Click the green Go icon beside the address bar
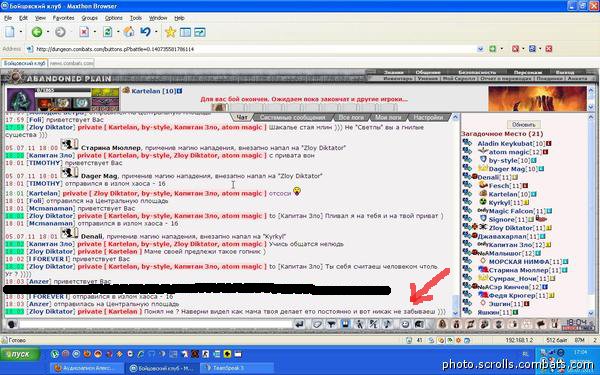Image resolution: width=600 pixels, height=375 pixels. click(x=493, y=49)
